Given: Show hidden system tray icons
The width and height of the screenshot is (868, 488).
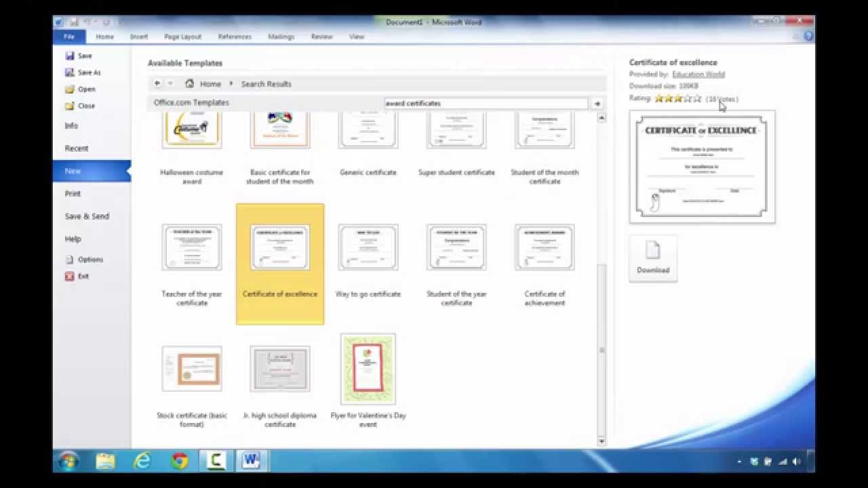Looking at the screenshot, I should (740, 462).
